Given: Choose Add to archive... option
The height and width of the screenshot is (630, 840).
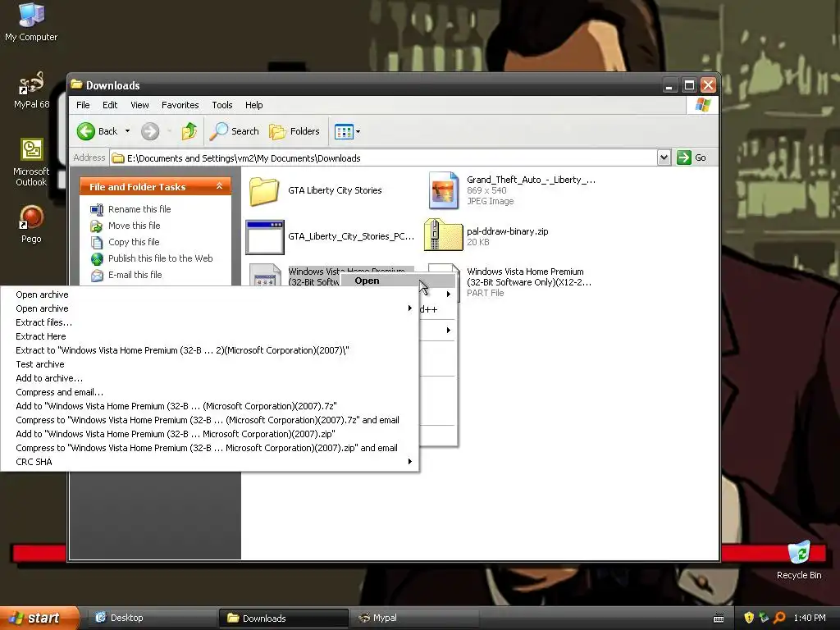Looking at the screenshot, I should click(x=209, y=377).
